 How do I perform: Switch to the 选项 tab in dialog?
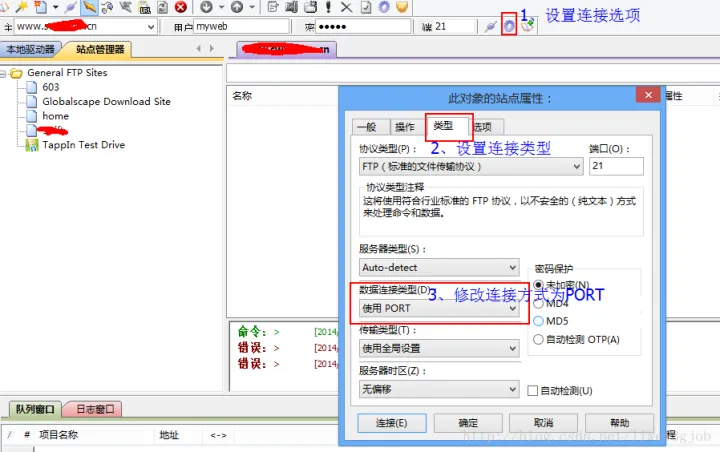click(485, 127)
